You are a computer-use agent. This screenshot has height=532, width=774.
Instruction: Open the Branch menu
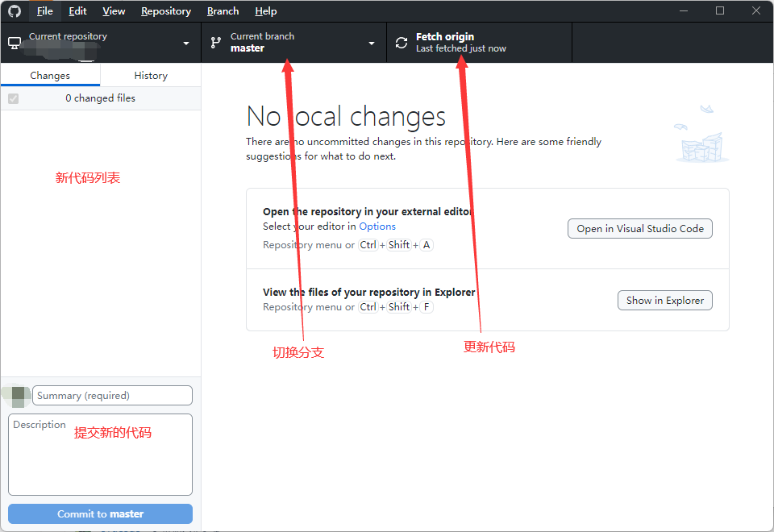click(223, 10)
